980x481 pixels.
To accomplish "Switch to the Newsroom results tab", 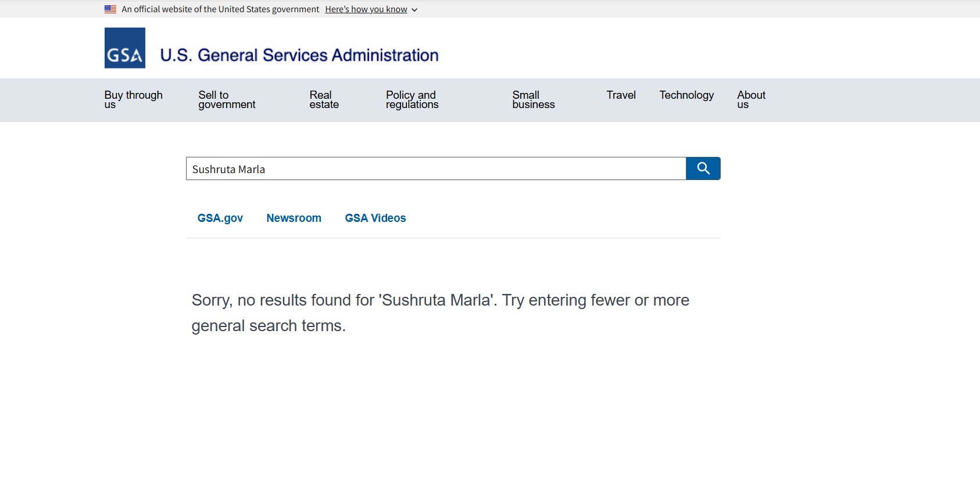I will point(294,218).
